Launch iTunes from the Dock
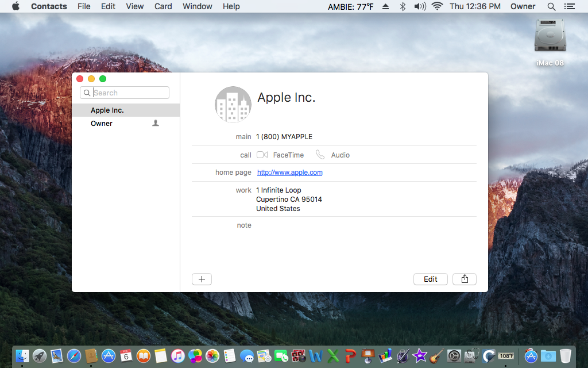 [x=178, y=355]
